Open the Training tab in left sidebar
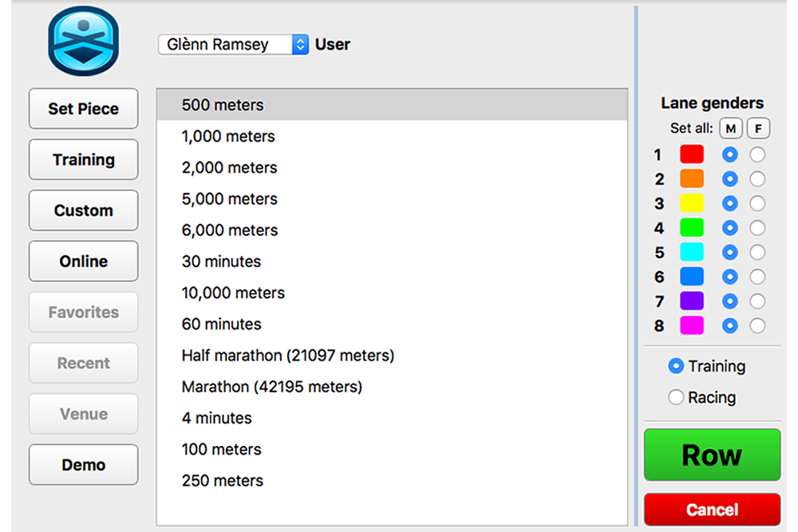This screenshot has width=798, height=532. (83, 160)
